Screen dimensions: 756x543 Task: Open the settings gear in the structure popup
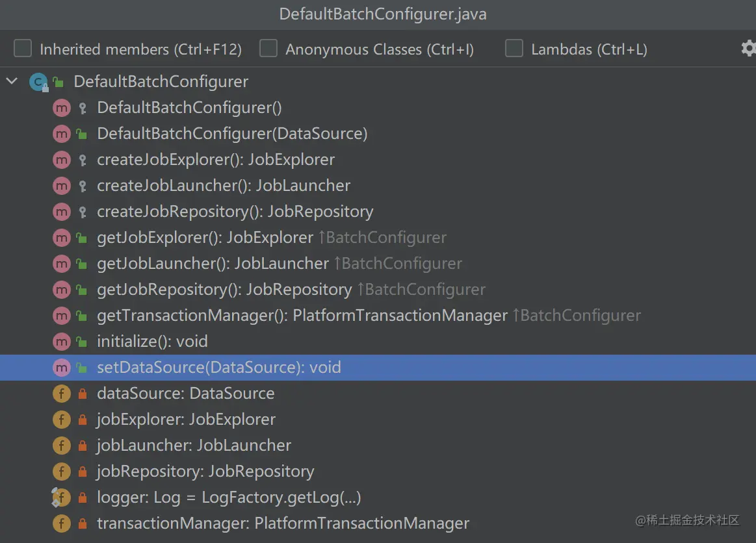pyautogui.click(x=748, y=48)
